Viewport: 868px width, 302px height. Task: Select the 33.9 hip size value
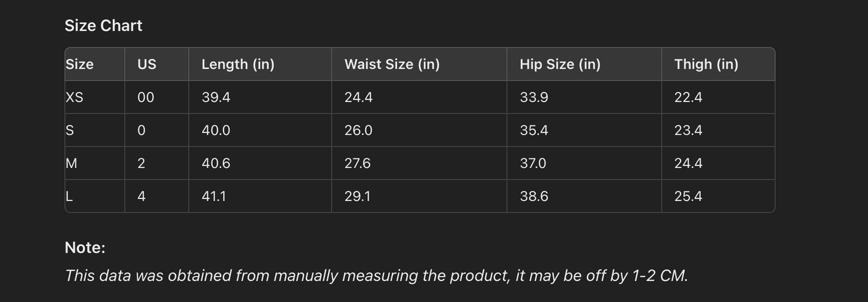533,97
